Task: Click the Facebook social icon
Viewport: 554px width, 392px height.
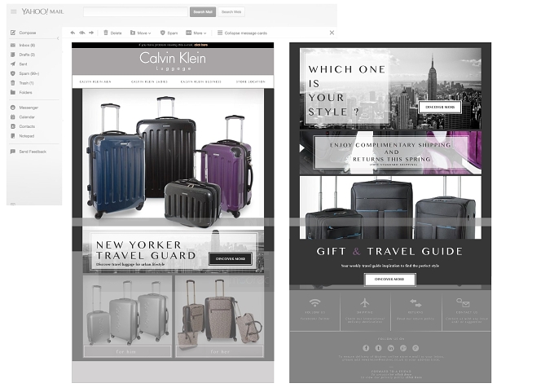Action: (x=366, y=348)
